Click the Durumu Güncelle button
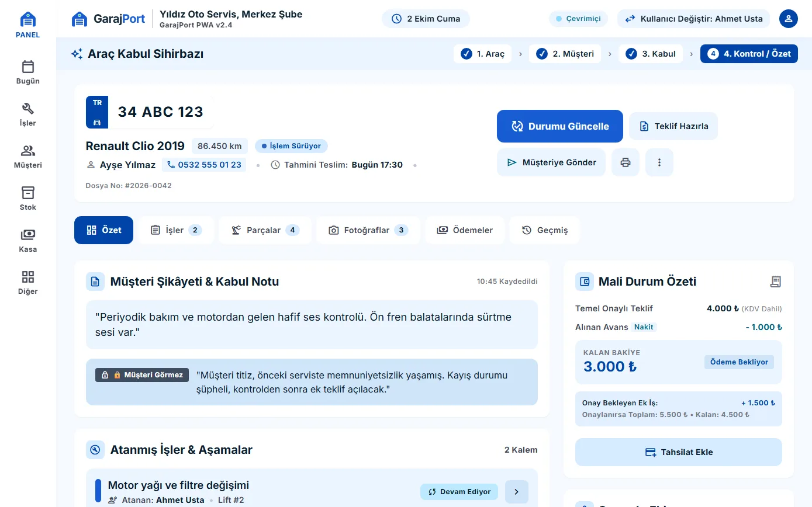This screenshot has width=812, height=507. [560, 126]
